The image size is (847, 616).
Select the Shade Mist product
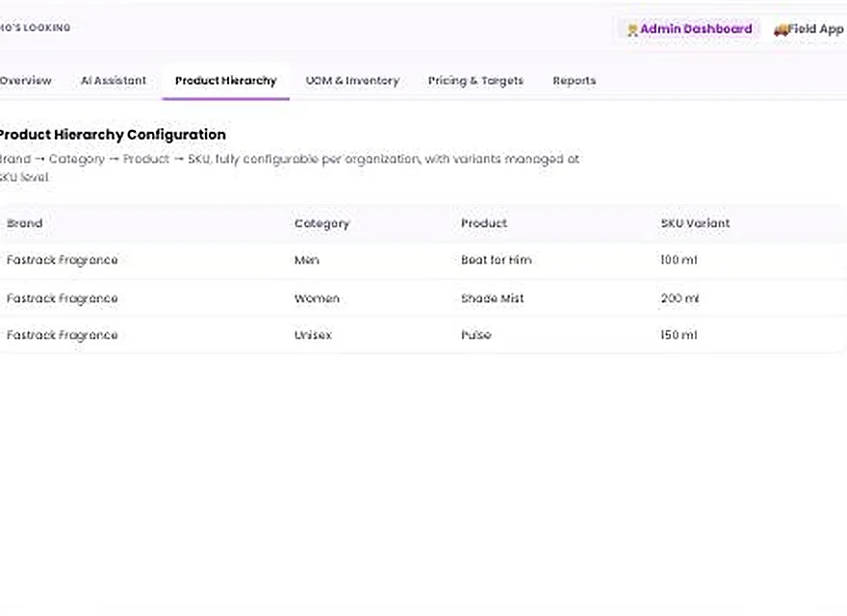[x=493, y=298]
